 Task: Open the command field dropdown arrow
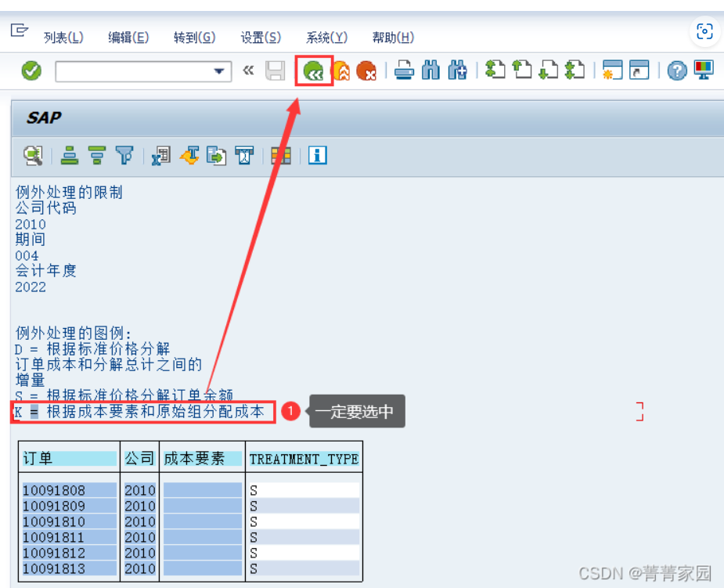(219, 71)
